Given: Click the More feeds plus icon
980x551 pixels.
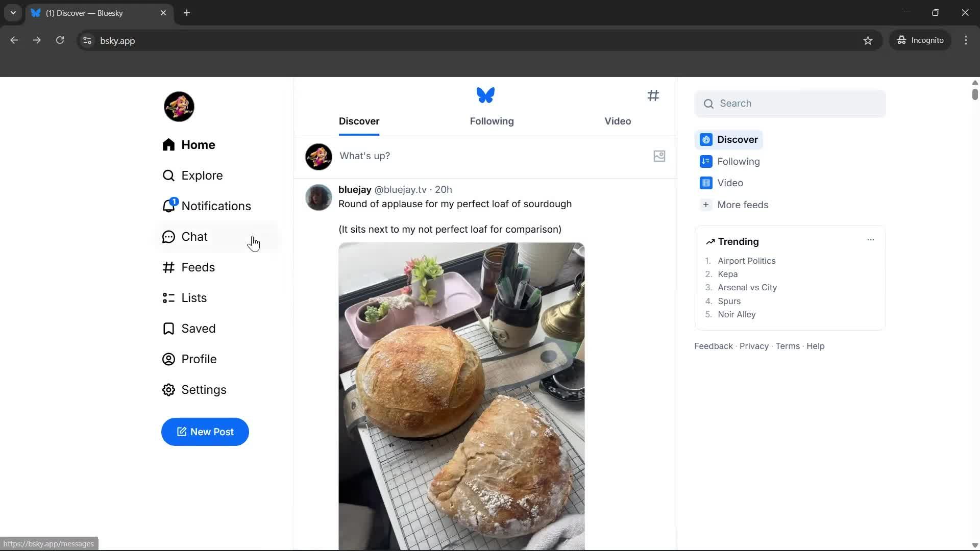Looking at the screenshot, I should [706, 205].
